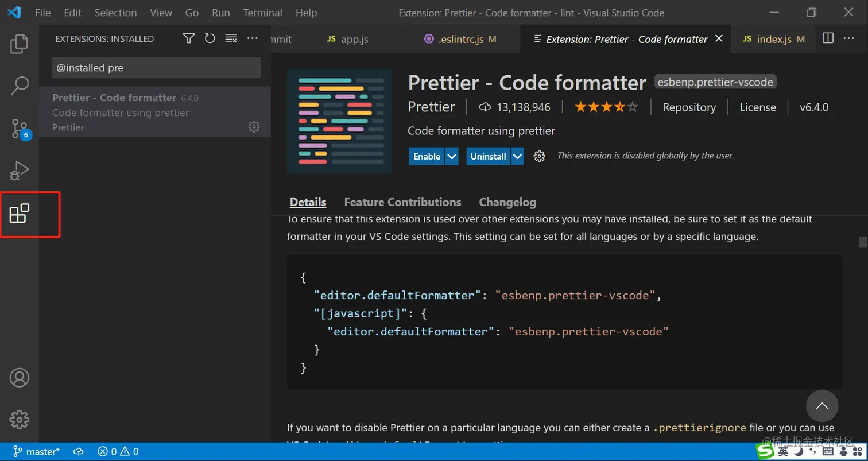This screenshot has height=461, width=868.
Task: Filter extensions with the funnel icon
Action: click(x=188, y=38)
